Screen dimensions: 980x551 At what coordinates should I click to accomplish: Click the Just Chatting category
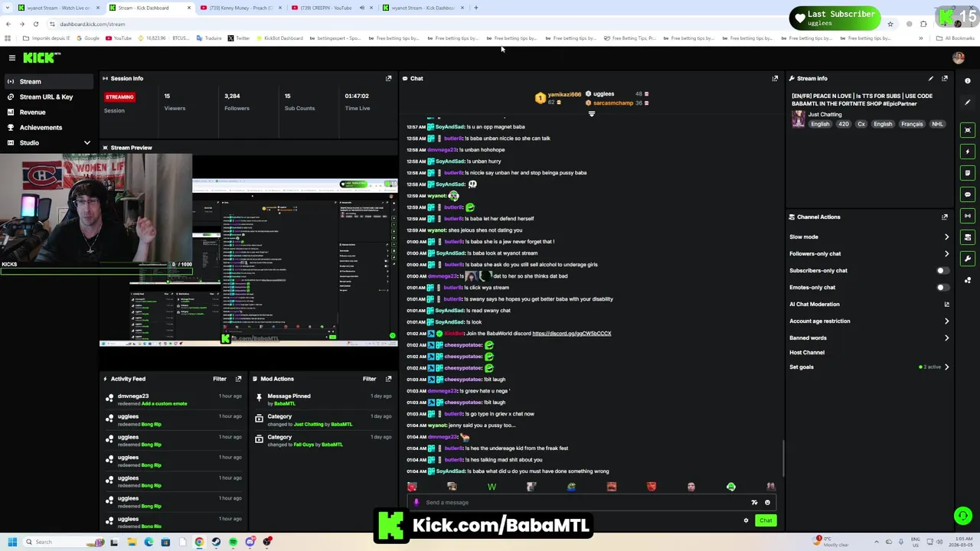[x=825, y=115]
